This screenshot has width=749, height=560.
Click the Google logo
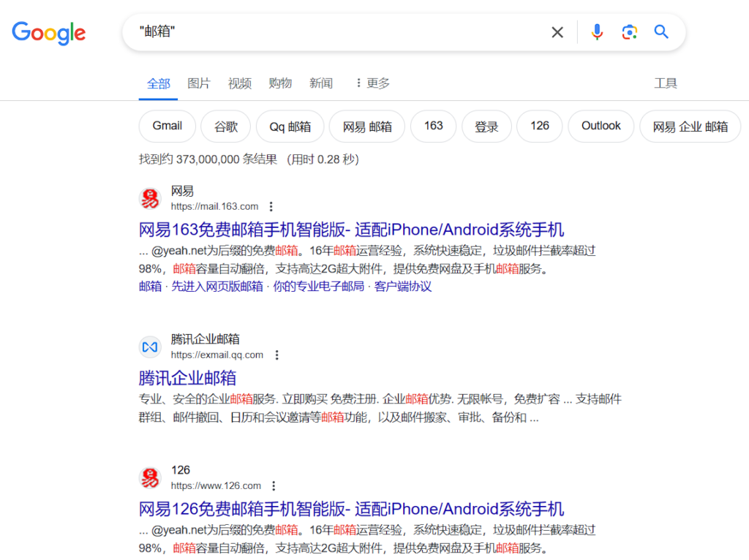tap(49, 33)
